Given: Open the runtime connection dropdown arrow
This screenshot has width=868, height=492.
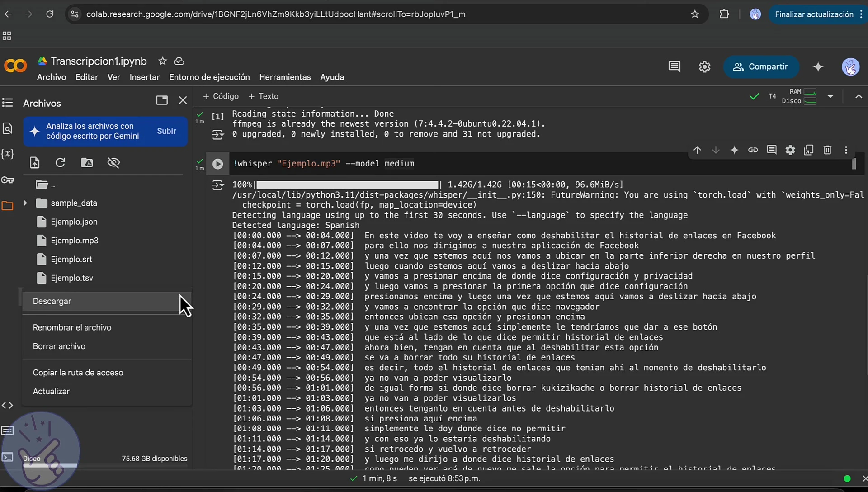Looking at the screenshot, I should (830, 96).
